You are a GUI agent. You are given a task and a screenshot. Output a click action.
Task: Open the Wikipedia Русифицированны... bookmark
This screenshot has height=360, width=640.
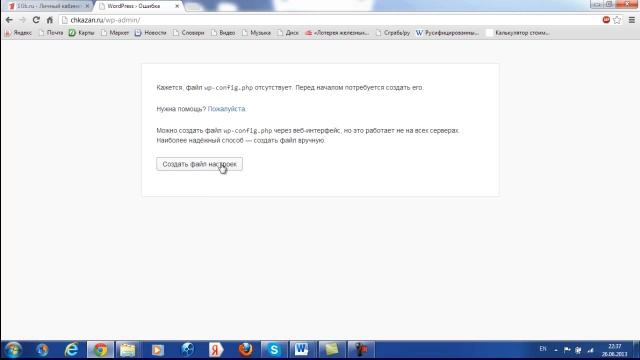point(447,33)
